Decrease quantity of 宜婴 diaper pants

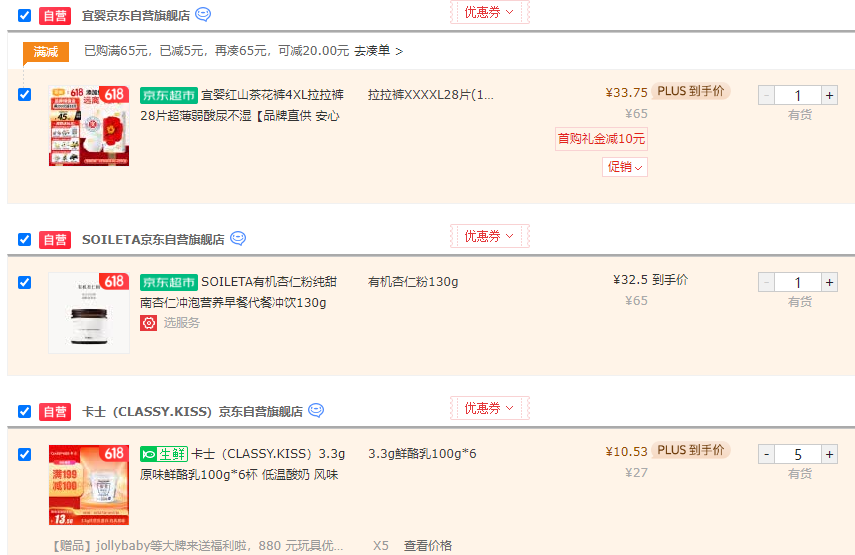click(766, 95)
